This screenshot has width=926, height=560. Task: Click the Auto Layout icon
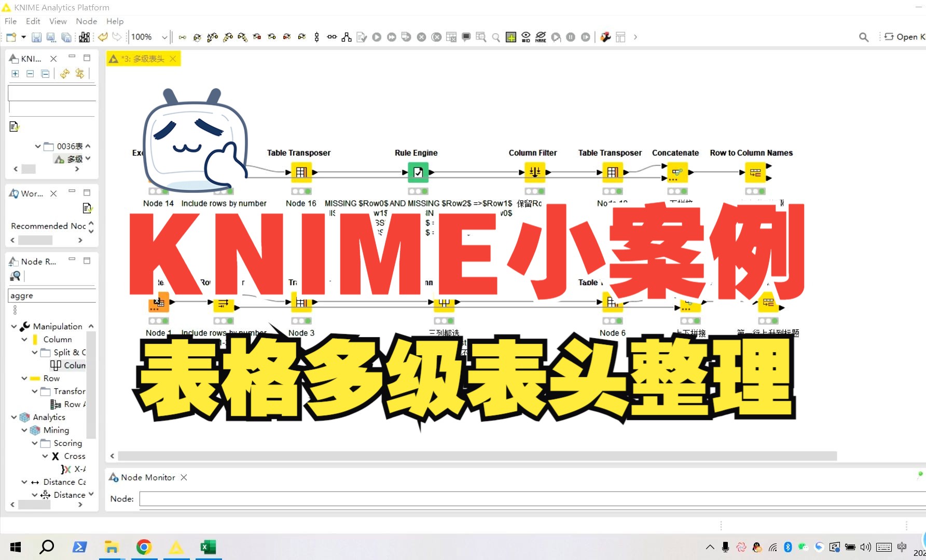click(x=347, y=37)
